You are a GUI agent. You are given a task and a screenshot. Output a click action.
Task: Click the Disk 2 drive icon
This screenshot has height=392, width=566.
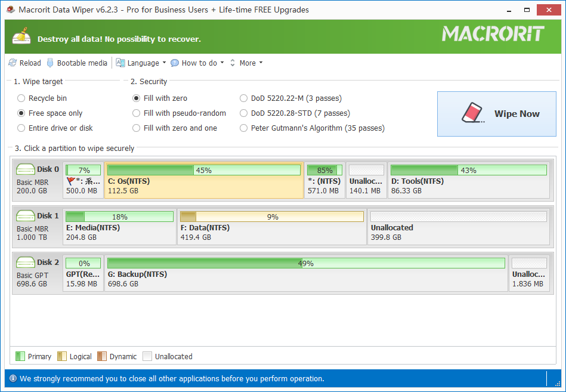coord(26,263)
